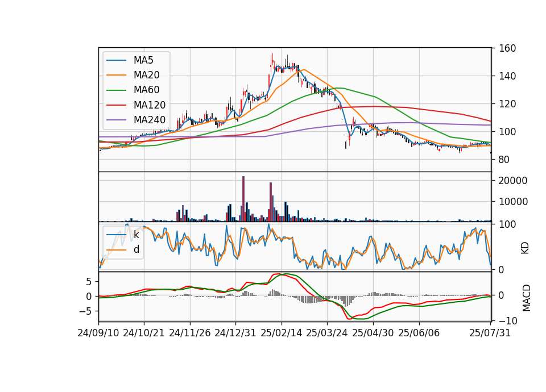The height and width of the screenshot is (392, 546).
Task: Click the 25/04/30 date axis label
Action: pos(373,333)
